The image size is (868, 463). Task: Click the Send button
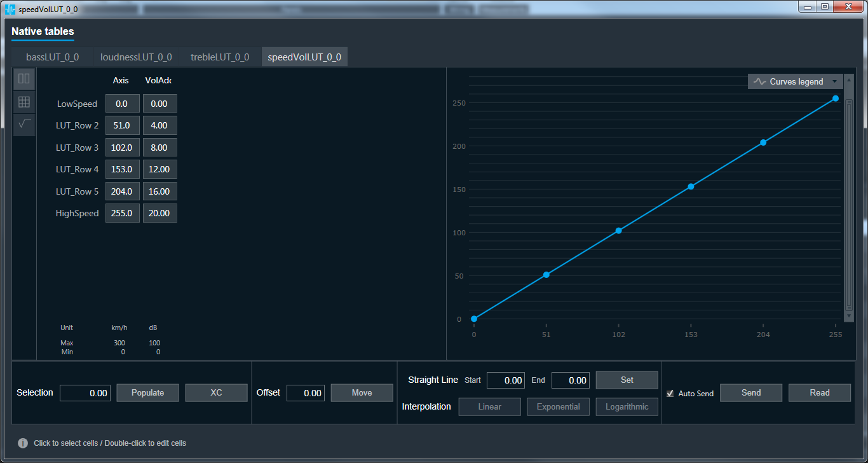[751, 393]
